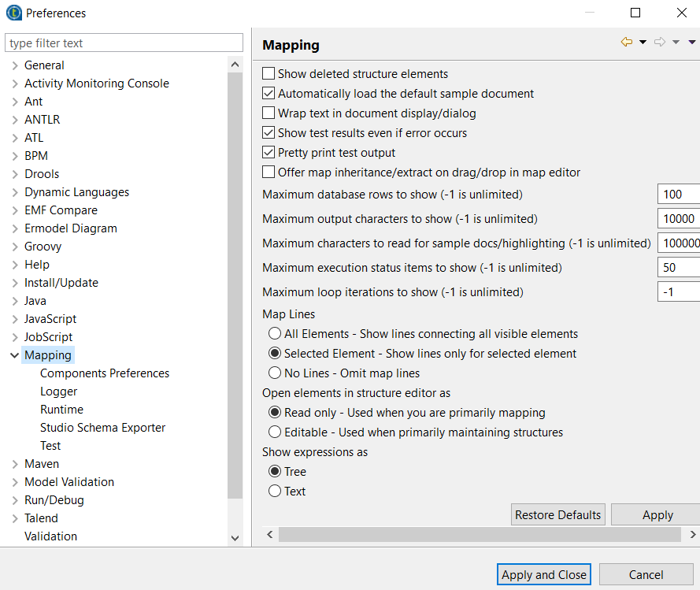The width and height of the screenshot is (700, 590).
Task: Click Apply and Close
Action: click(544, 575)
